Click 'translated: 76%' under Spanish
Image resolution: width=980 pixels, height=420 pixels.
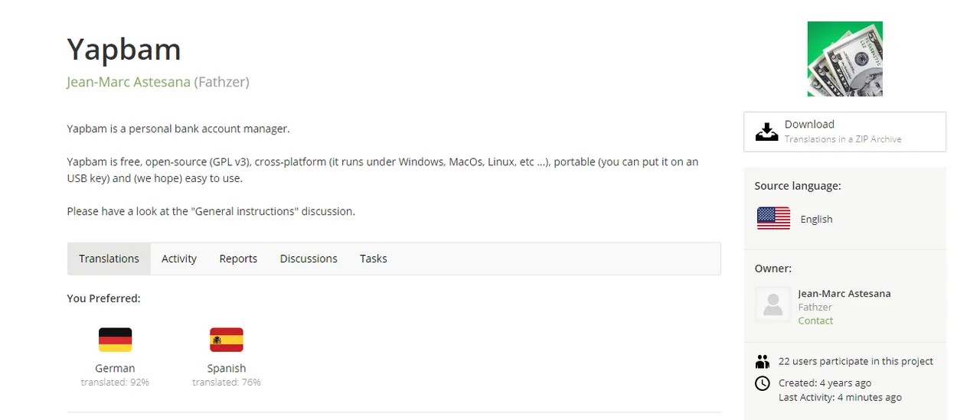pos(227,382)
